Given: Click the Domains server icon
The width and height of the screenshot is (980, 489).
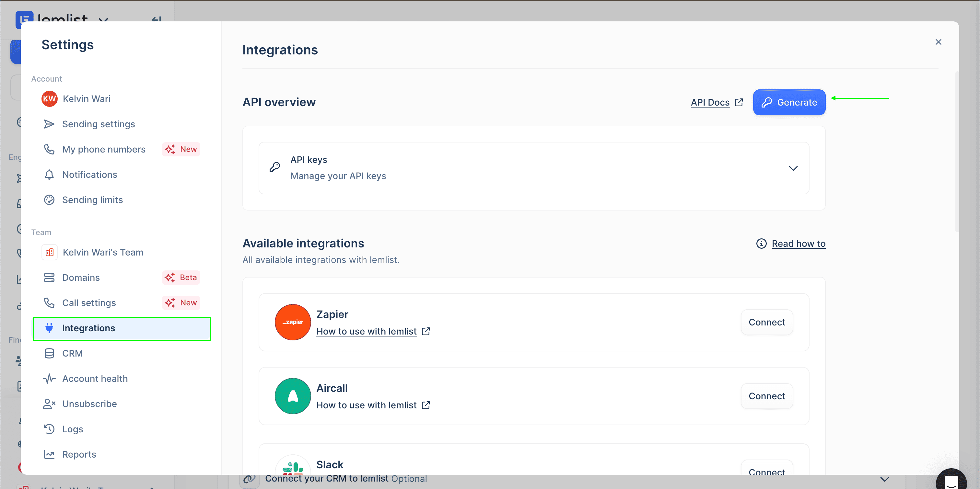Looking at the screenshot, I should click(x=49, y=278).
